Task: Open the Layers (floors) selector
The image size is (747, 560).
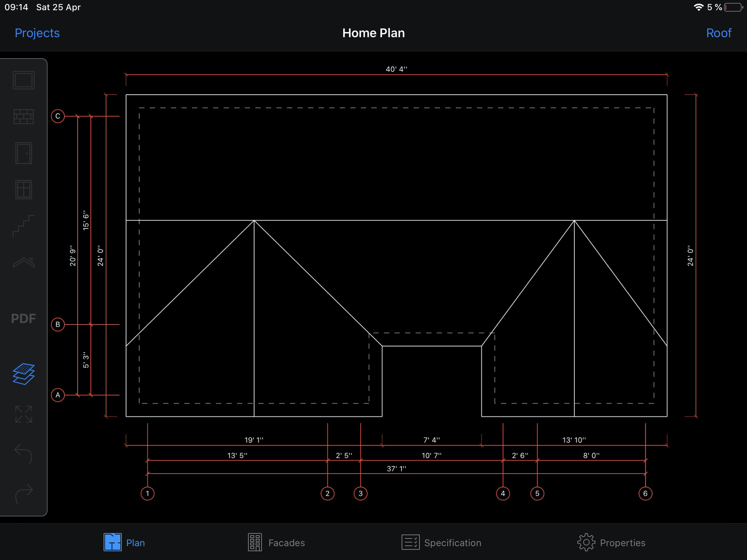Action: tap(24, 374)
